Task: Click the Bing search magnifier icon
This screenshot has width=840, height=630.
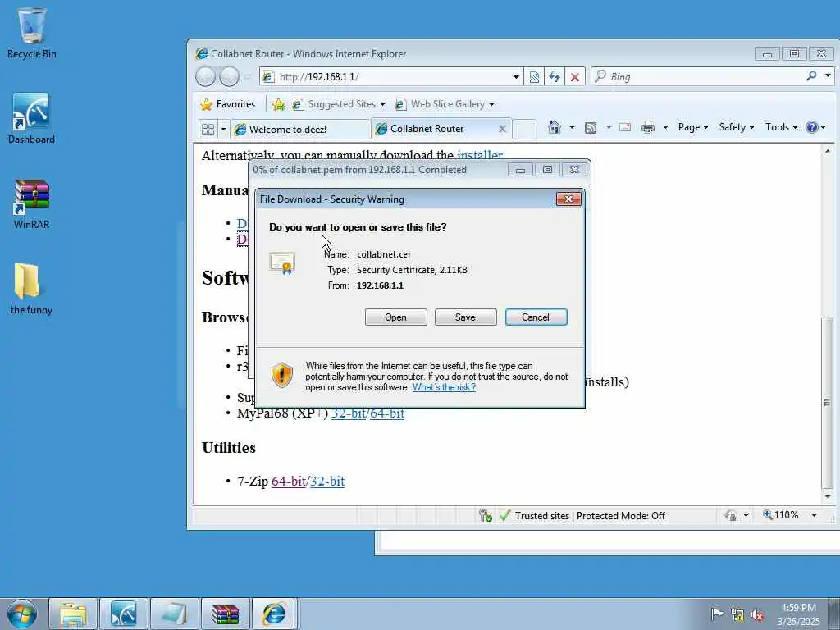Action: point(812,76)
